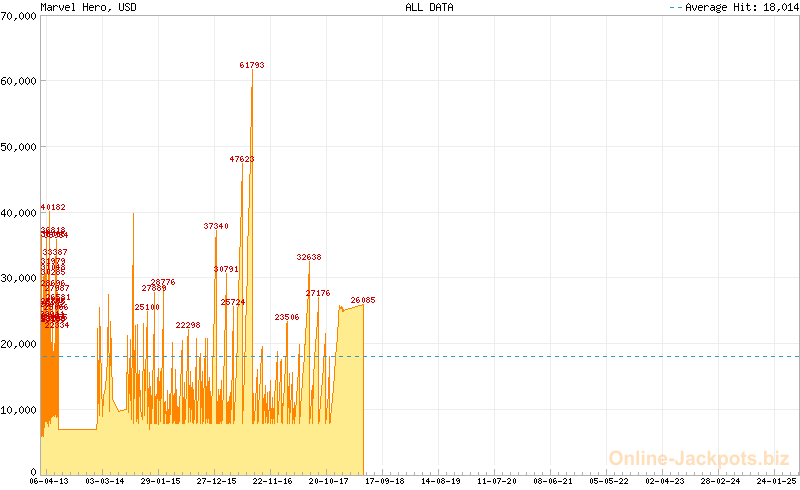The image size is (800, 490).
Task: Click the 61793 peak value label
Action: coord(252,65)
